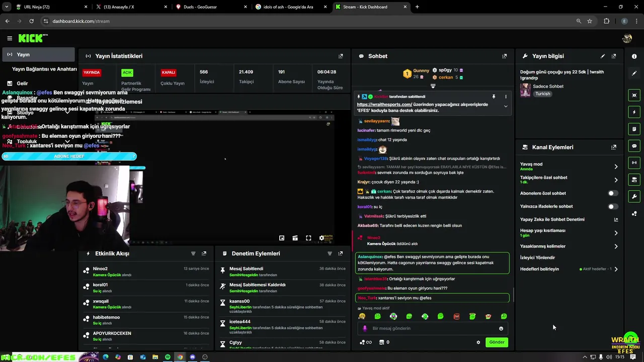Open the emoji picker in message box
This screenshot has width=644, height=362.
[501, 328]
